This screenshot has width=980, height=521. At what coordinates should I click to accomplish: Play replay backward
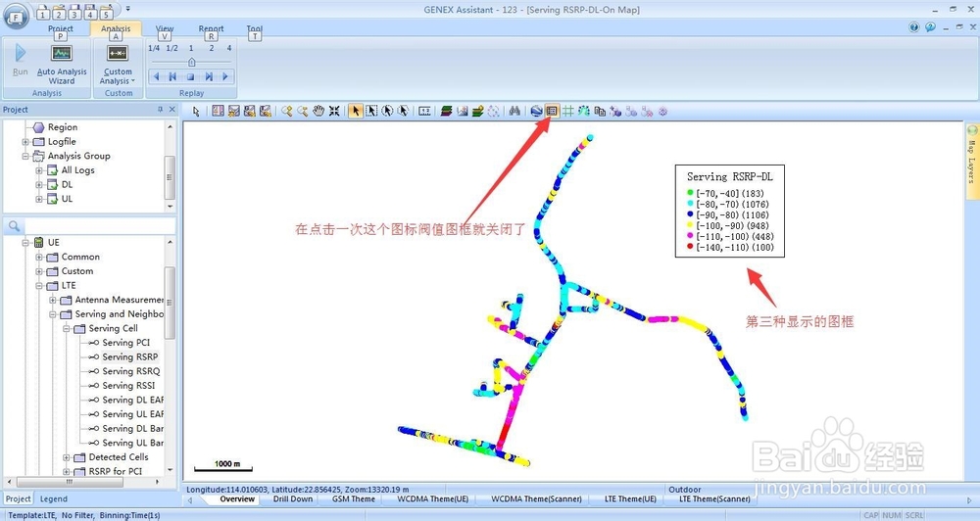156,76
